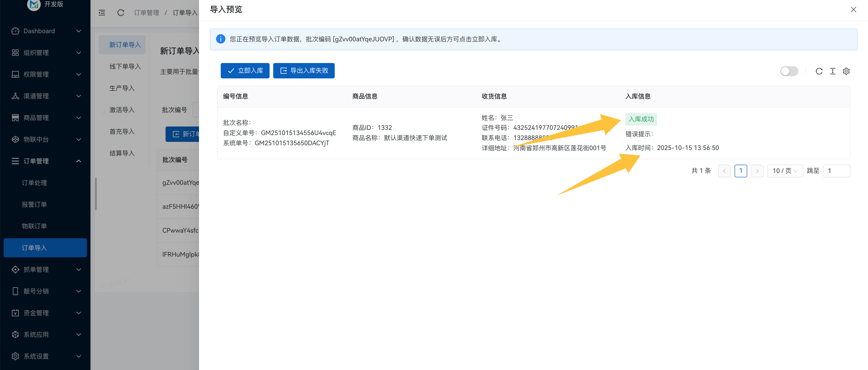Click the table refresh icon in preview toolbar
The height and width of the screenshot is (370, 868).
tap(819, 71)
